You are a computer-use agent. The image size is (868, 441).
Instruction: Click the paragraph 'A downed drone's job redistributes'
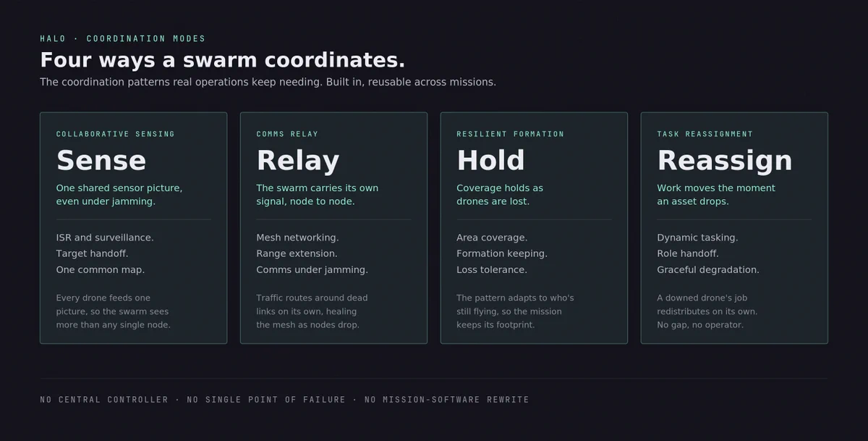707,311
